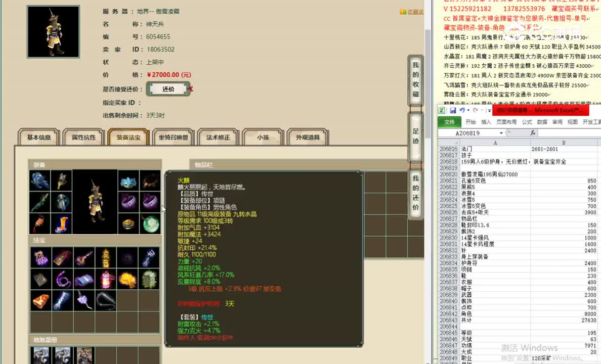Select Excel row header 206820
This screenshot has width=601, height=364.
click(448, 174)
